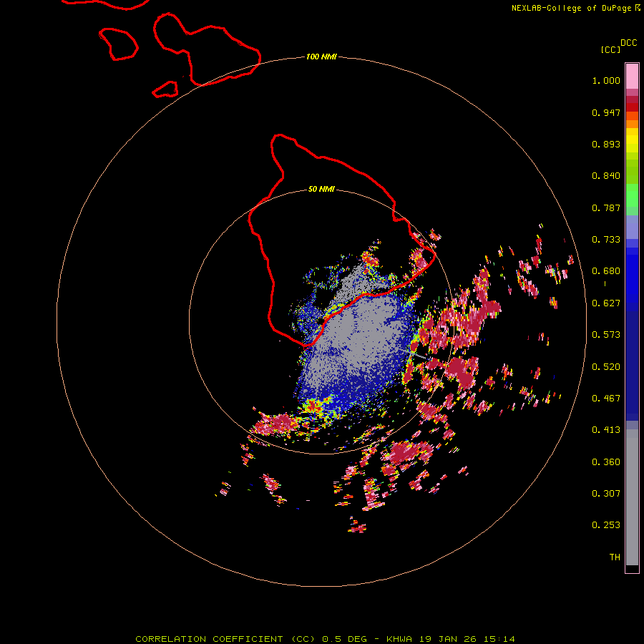
Task: Select the 0.253 legend value
Action: [x=606, y=525]
